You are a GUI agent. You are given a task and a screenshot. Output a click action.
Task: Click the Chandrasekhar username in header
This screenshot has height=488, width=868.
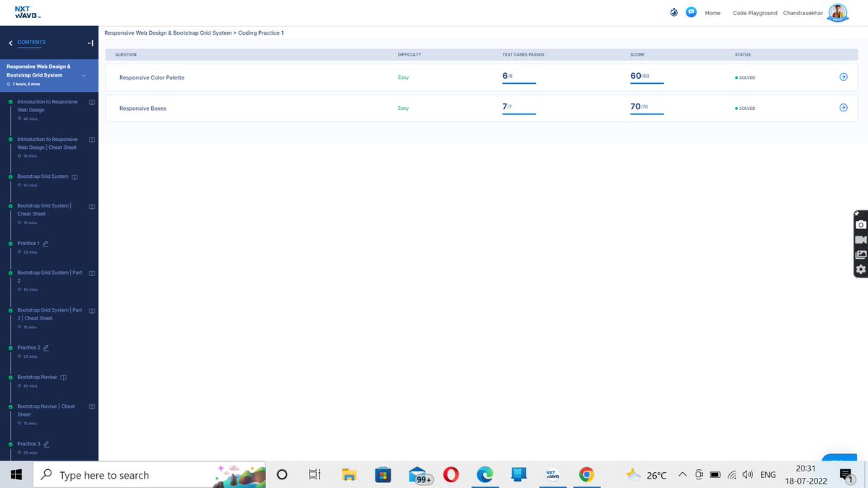pyautogui.click(x=804, y=13)
